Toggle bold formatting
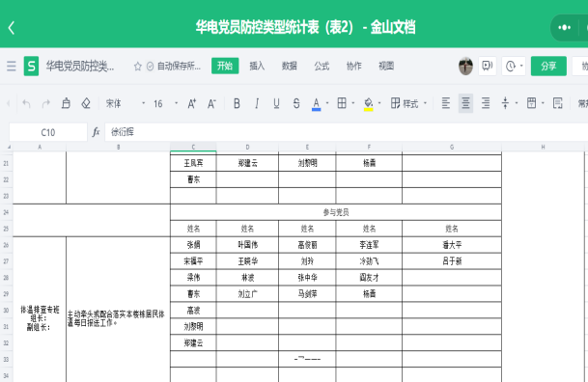This screenshot has height=382, width=588. pos(237,103)
